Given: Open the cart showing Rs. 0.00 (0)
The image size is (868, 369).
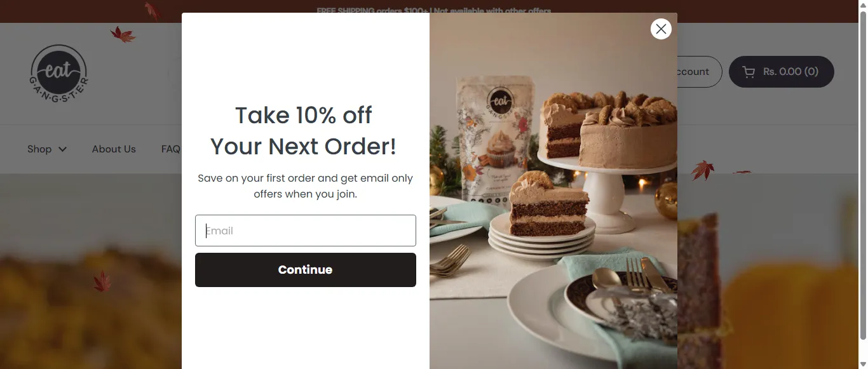Looking at the screenshot, I should pos(781,72).
